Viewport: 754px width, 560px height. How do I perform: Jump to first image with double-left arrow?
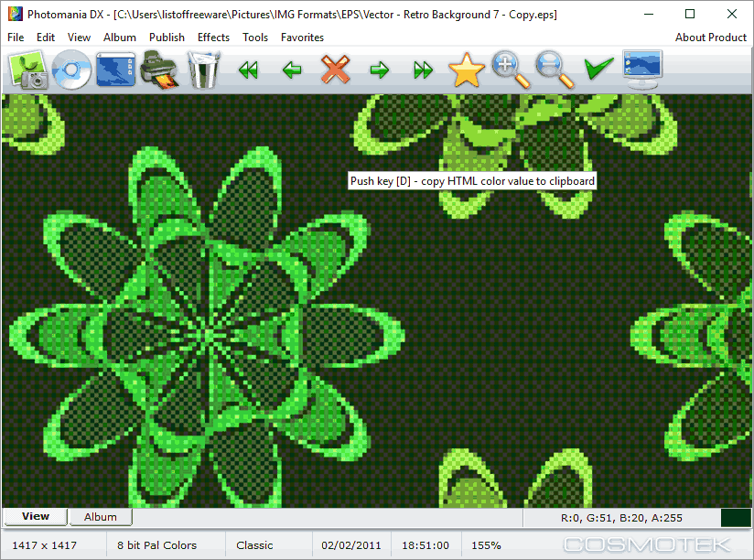(x=248, y=70)
